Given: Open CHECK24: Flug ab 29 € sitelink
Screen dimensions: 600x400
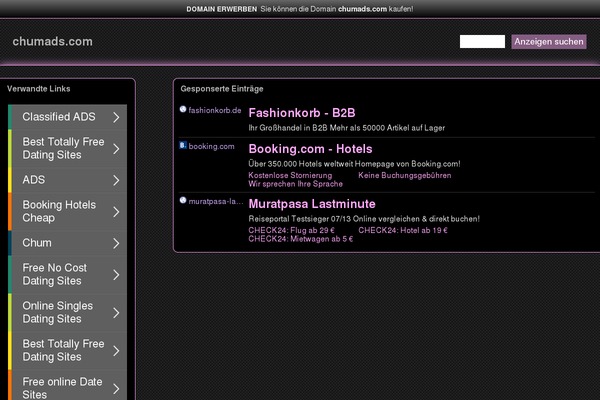Looking at the screenshot, I should tap(291, 230).
